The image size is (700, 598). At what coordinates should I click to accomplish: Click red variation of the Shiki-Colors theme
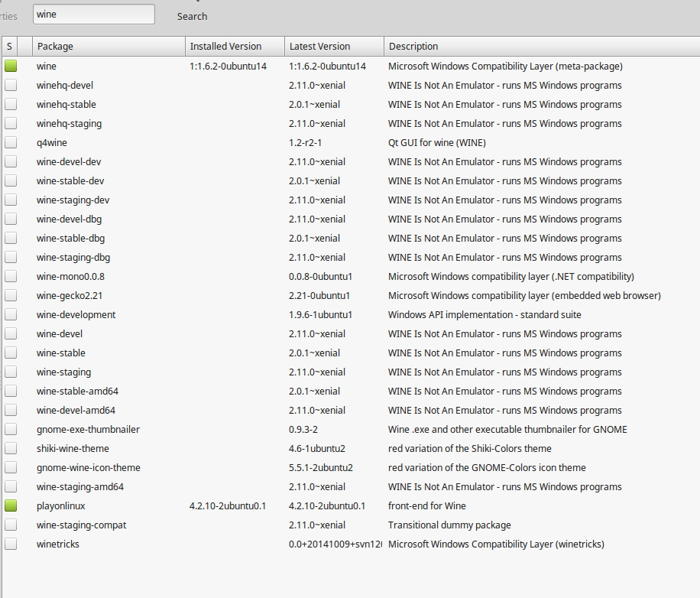pos(470,448)
